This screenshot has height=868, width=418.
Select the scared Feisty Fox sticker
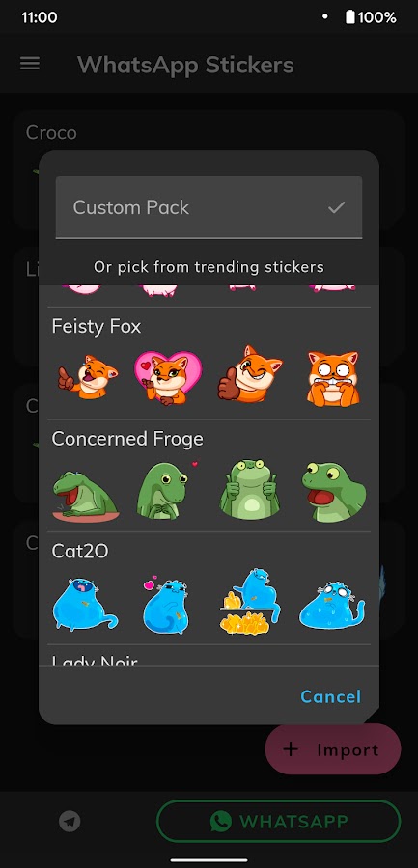333,379
